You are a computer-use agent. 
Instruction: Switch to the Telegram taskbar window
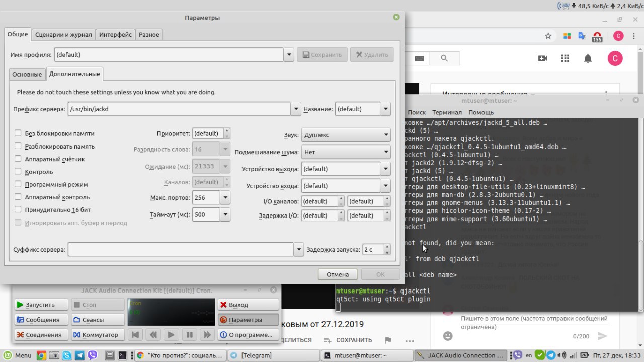pyautogui.click(x=272, y=355)
